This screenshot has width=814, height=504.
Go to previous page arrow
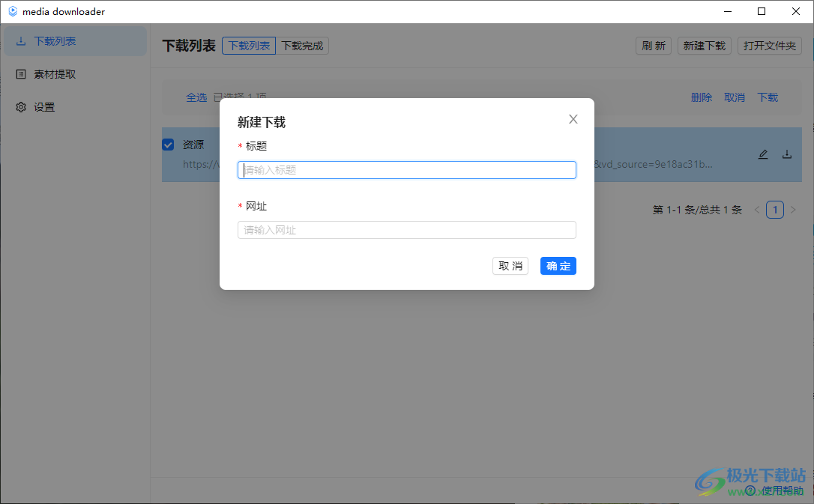[x=757, y=210]
